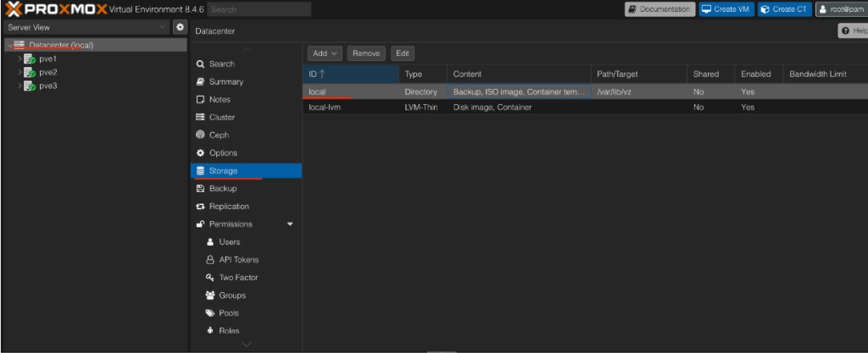Click the monitor icon on Create VM
The image size is (868, 353).
click(706, 9)
